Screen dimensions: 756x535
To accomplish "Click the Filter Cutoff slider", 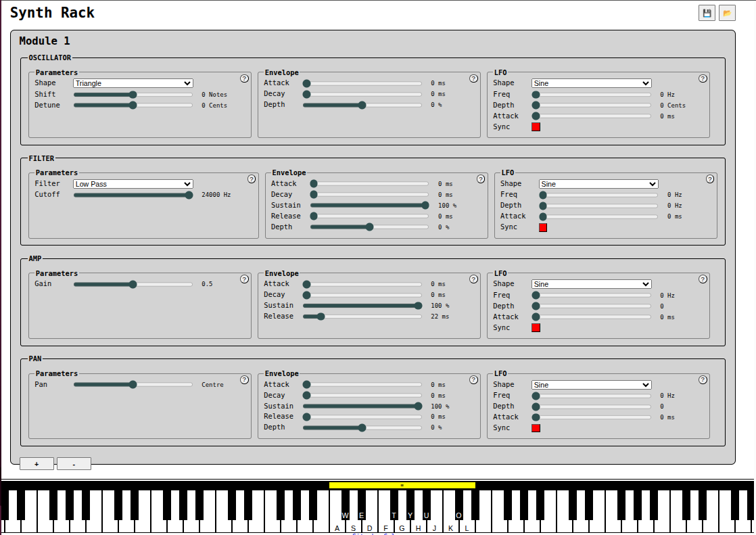I will click(x=133, y=195).
